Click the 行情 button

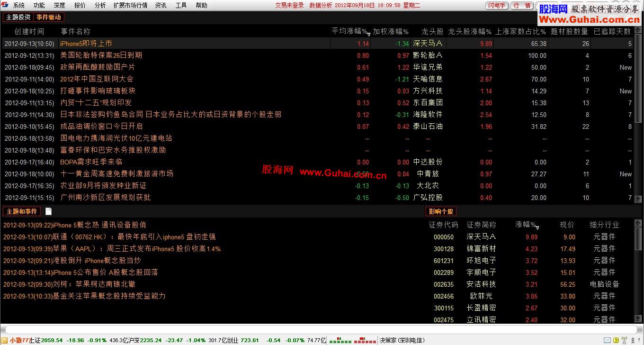coord(522,5)
